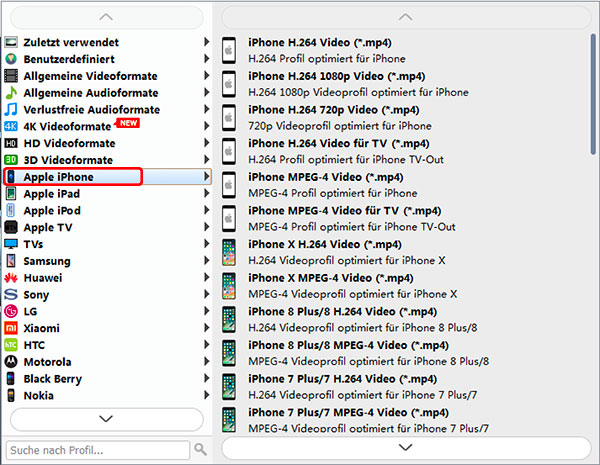Image resolution: width=600 pixels, height=465 pixels.
Task: Select iPhone 8 Plus/8 MPEG-4 Video profile
Action: click(x=405, y=353)
